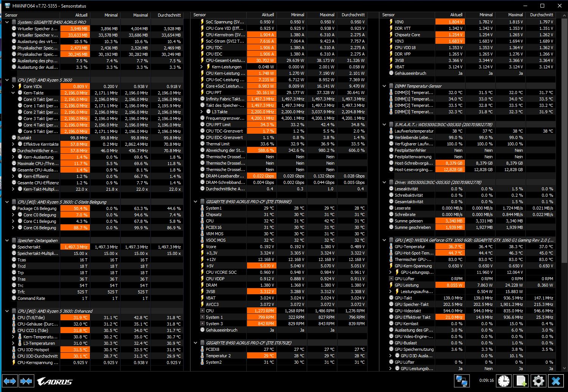Click the icon beside Speichertakt row
The height and width of the screenshot is (392, 568).
pos(14,247)
